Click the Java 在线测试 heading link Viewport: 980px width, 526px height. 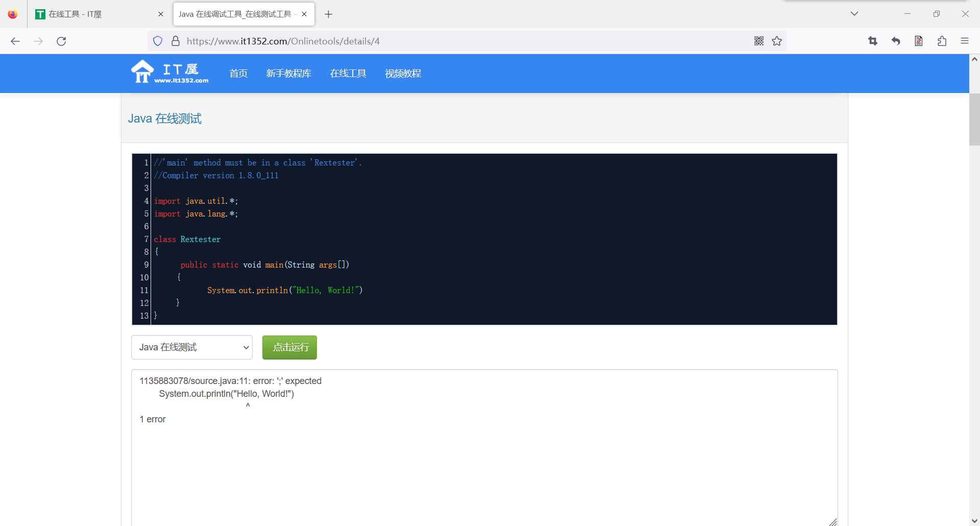pyautogui.click(x=165, y=118)
